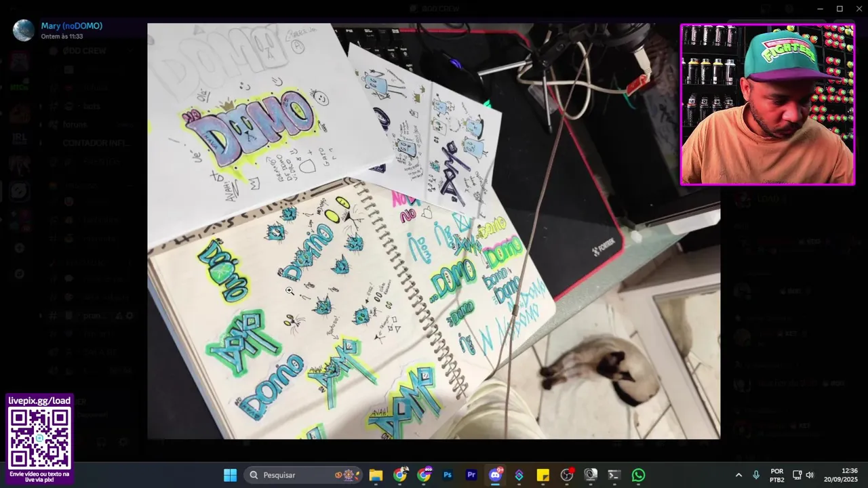Click Mary's avatar beside her name

24,30
